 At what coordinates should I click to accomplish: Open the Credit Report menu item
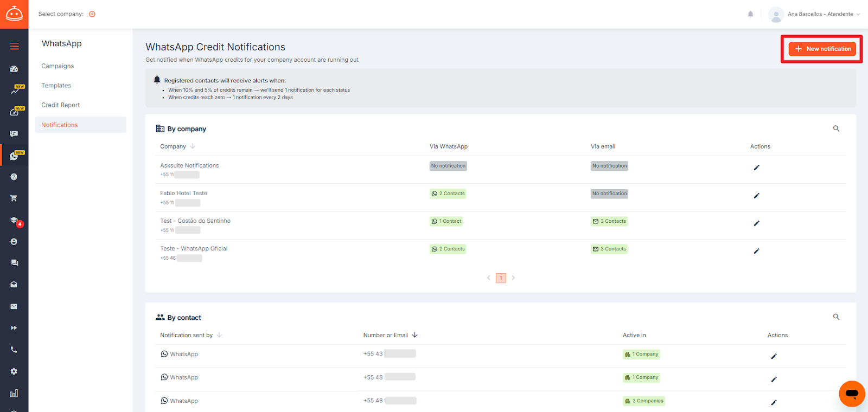(x=60, y=105)
